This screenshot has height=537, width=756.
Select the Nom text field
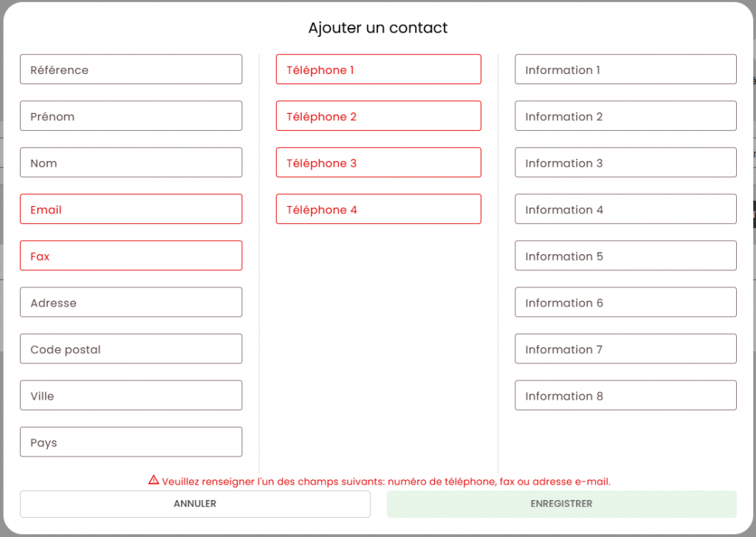tap(131, 163)
